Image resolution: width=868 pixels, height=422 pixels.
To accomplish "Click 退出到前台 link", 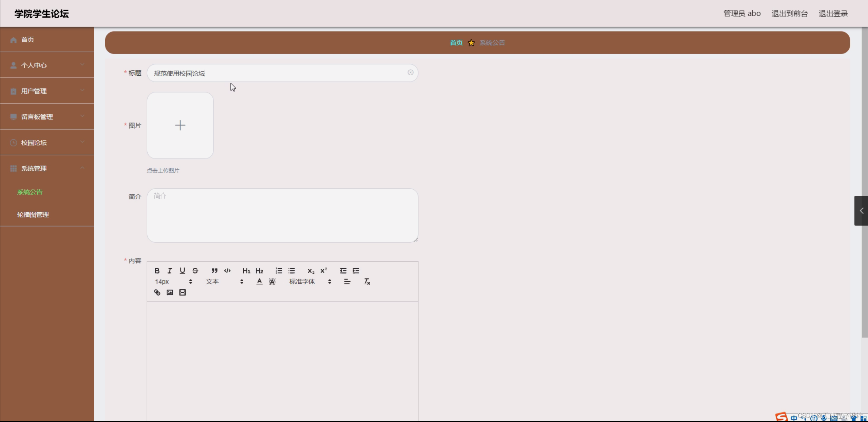I will (790, 14).
